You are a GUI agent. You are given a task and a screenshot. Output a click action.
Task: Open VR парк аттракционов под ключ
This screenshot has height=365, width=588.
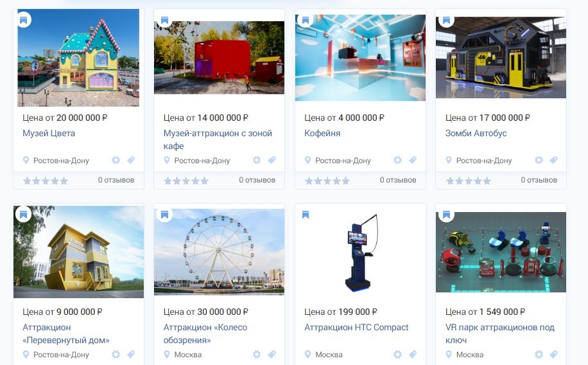pos(500,334)
